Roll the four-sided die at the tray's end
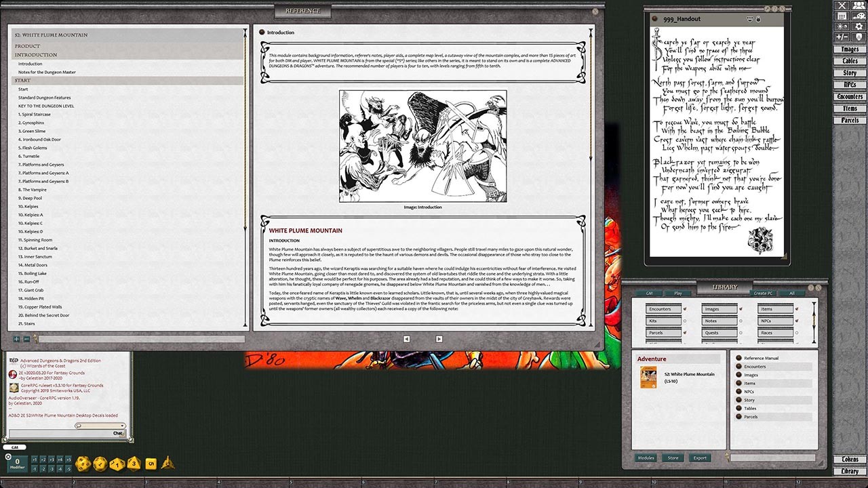 tap(167, 464)
